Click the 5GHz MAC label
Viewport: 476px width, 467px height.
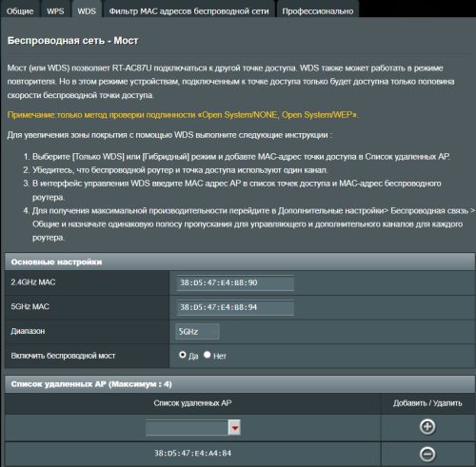point(30,306)
